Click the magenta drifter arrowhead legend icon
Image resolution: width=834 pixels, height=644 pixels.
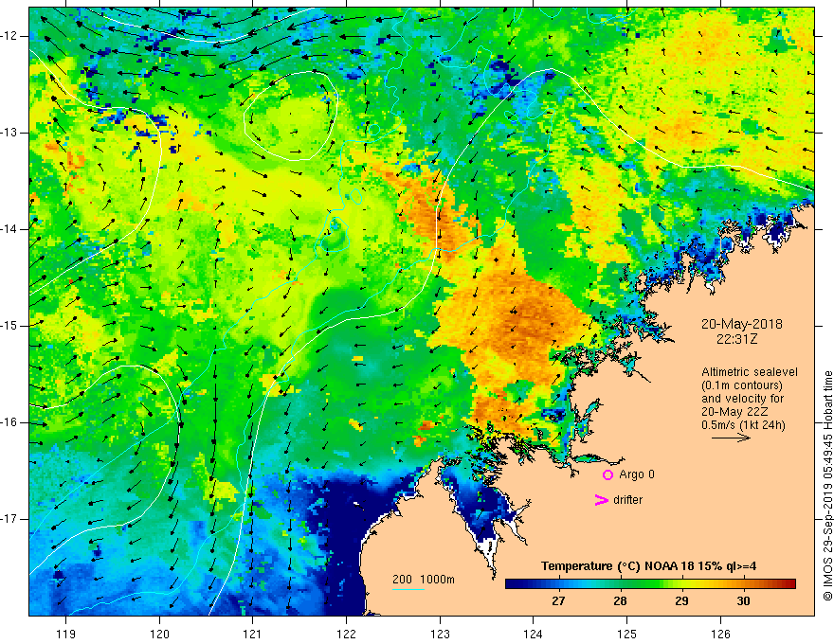click(602, 500)
